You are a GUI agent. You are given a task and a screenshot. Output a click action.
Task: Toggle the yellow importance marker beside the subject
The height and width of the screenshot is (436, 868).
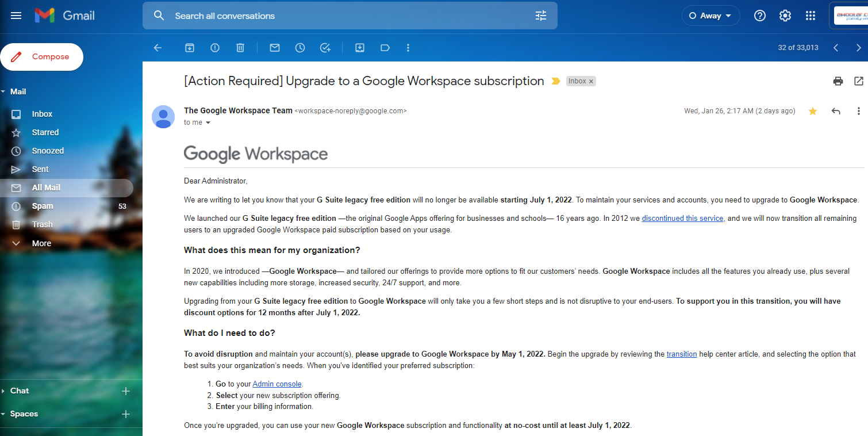coord(555,81)
